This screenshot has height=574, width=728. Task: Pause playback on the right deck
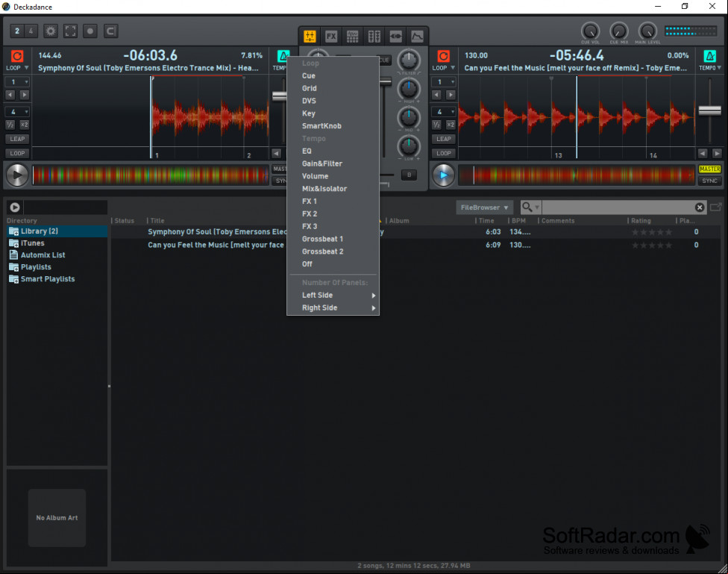pos(443,175)
